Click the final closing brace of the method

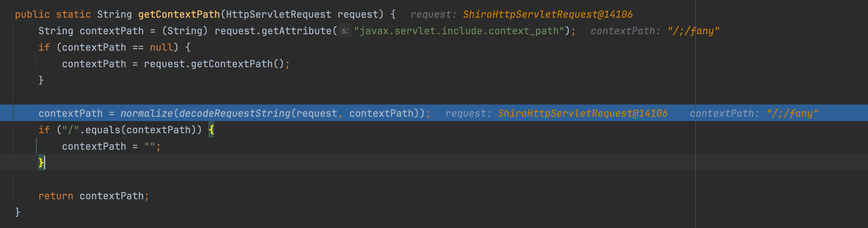[17, 212]
